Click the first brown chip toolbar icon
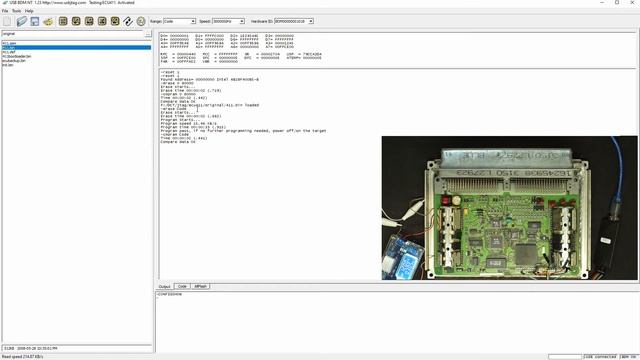The image size is (640, 360). pos(63,21)
